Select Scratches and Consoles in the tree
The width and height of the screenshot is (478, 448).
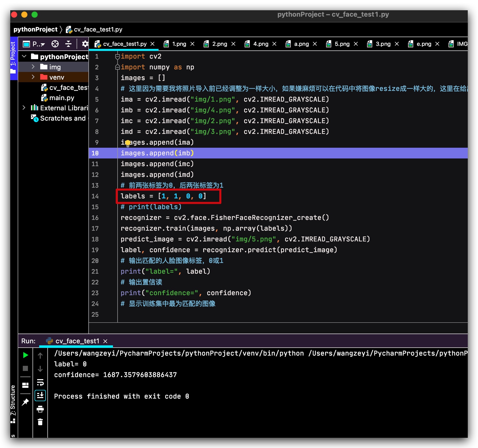pos(59,118)
